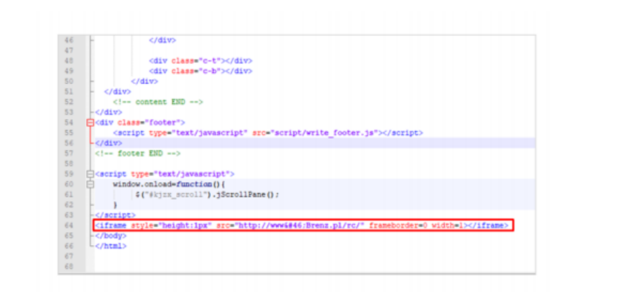644x293 pixels.
Task: Click line number 66 in the gutter
Action: coord(68,246)
